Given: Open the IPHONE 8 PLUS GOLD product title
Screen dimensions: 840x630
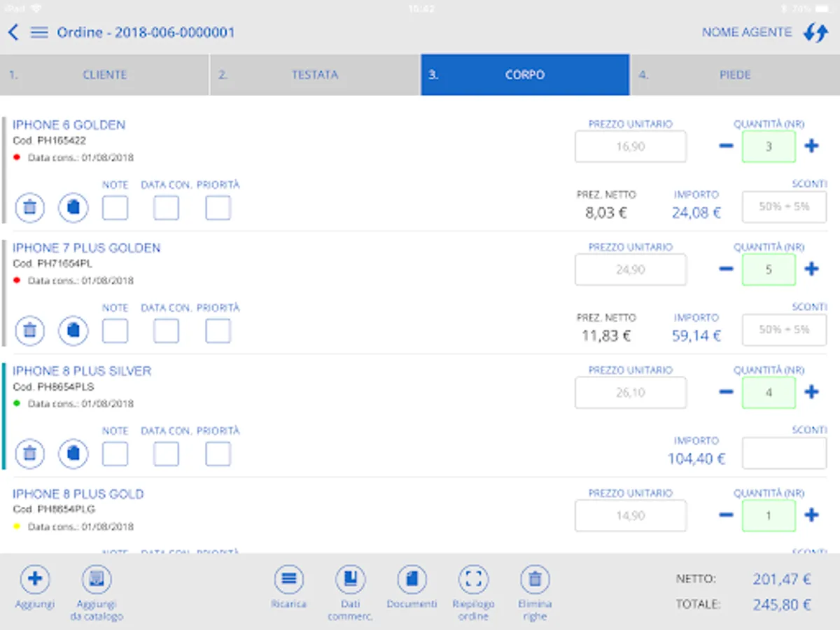Looking at the screenshot, I should [78, 494].
